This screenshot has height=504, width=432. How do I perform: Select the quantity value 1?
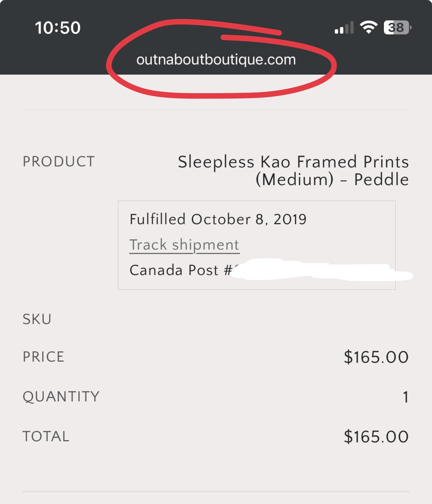coord(405,397)
